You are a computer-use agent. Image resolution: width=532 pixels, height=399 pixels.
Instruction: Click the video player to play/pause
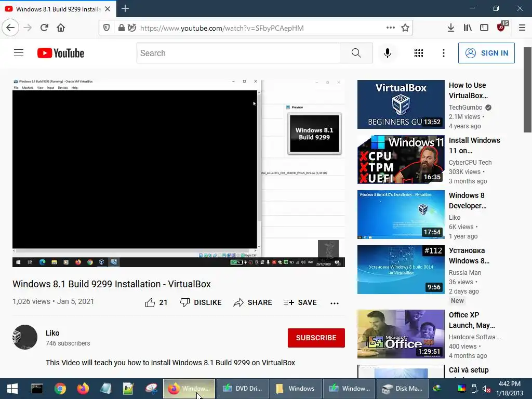[179, 173]
